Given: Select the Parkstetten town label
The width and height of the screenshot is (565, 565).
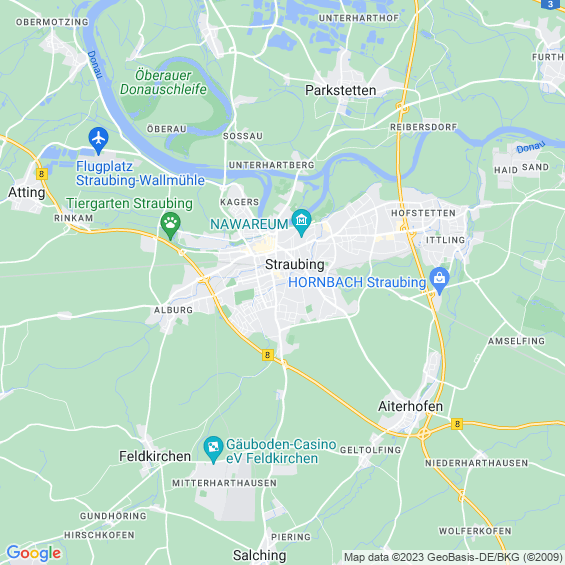Looking at the screenshot, I should (x=341, y=90).
